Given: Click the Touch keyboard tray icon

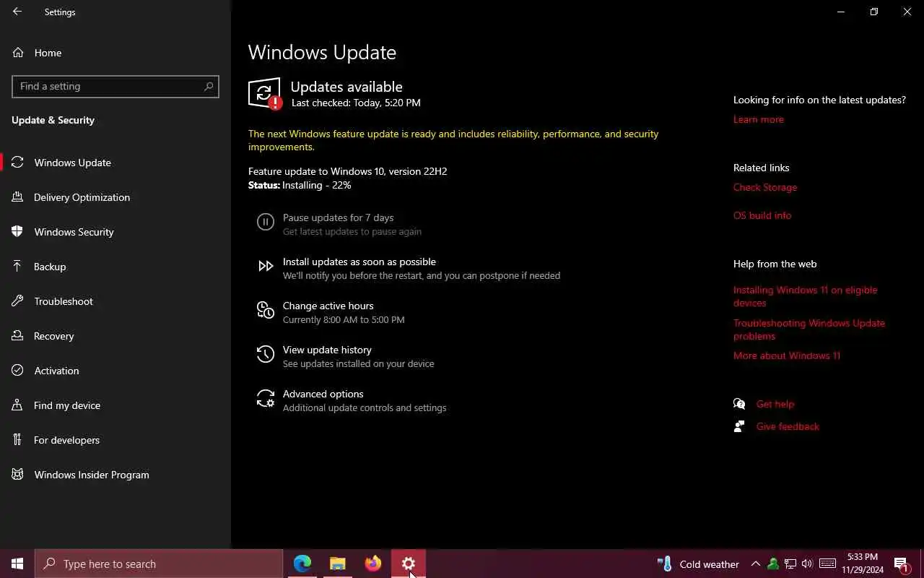Looking at the screenshot, I should pyautogui.click(x=828, y=564).
